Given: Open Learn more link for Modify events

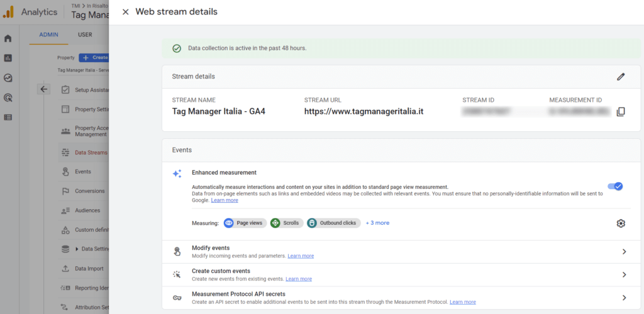Looking at the screenshot, I should click(x=301, y=256).
